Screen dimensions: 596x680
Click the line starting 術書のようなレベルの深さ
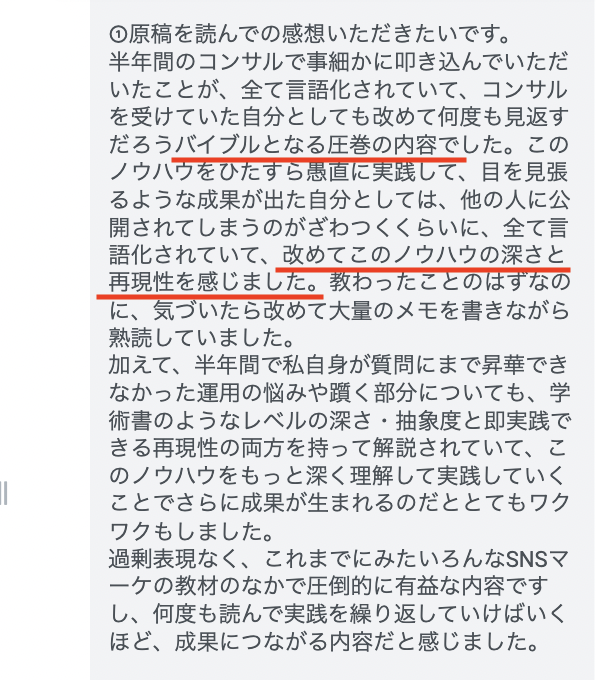point(340,421)
